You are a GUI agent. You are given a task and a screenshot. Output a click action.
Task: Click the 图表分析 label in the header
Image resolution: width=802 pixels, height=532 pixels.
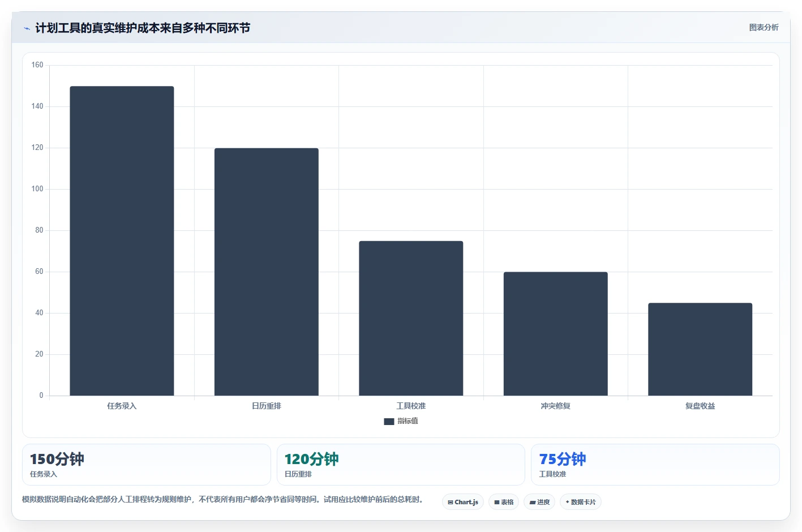tap(764, 27)
